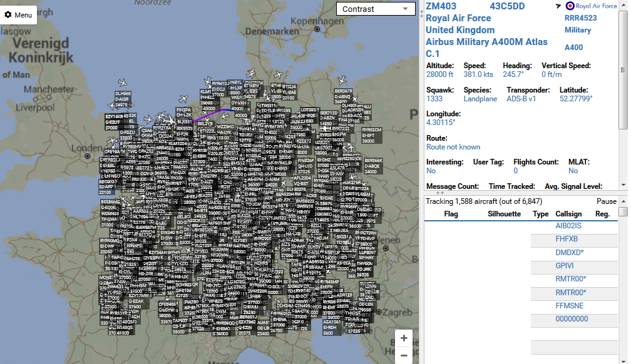Viewport: 631px width, 364px height.
Task: Collapse the detail panel using the double chevron
Action: [440, 193]
